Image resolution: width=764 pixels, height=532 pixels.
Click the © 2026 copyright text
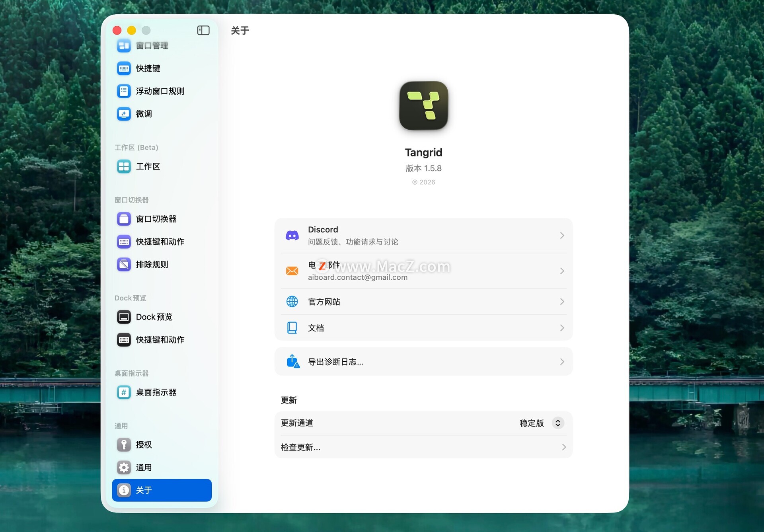pyautogui.click(x=424, y=182)
